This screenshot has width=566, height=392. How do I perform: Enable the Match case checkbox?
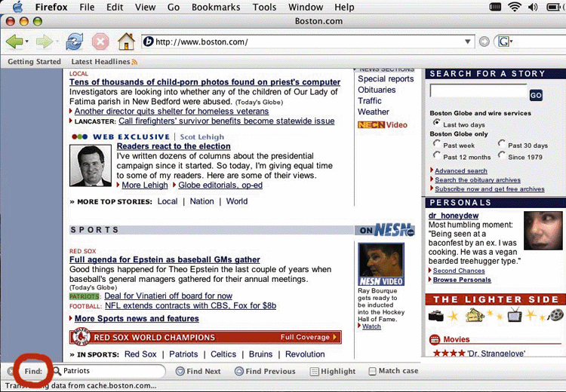372,371
